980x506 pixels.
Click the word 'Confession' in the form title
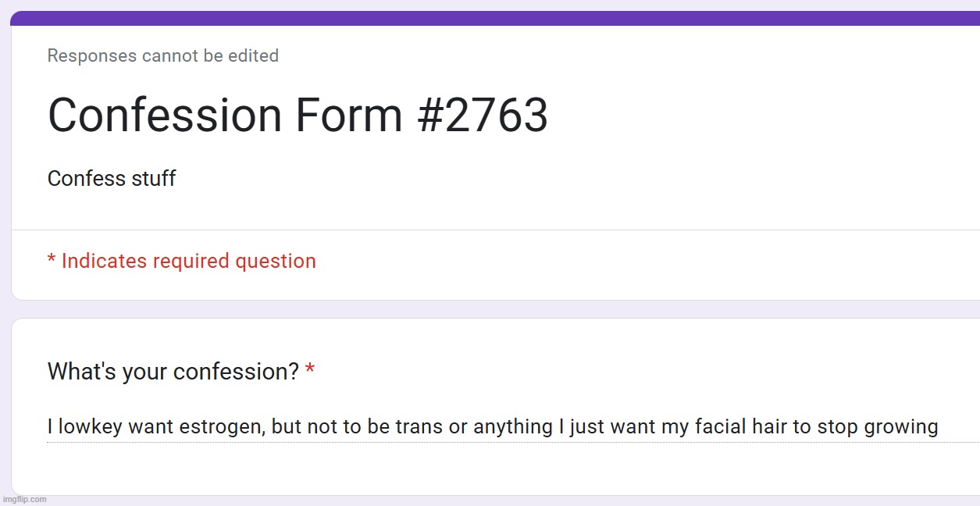[x=165, y=116]
